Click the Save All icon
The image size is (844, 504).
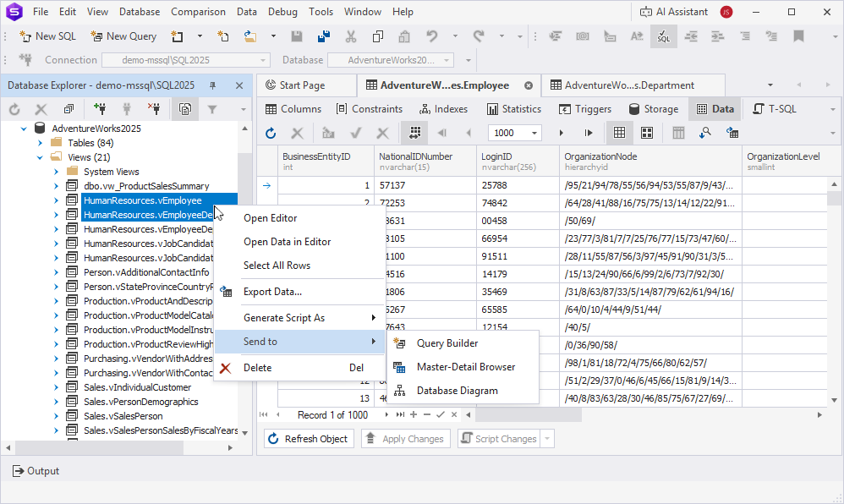[324, 36]
